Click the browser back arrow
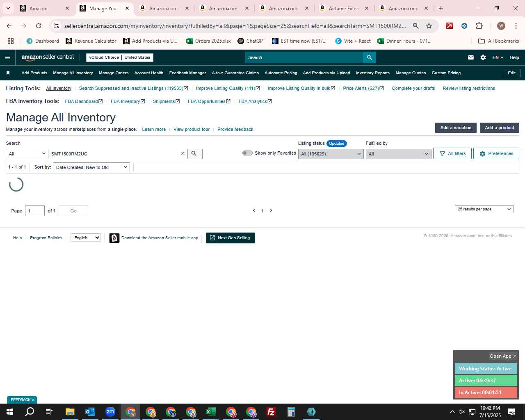This screenshot has width=525, height=420. coord(9,26)
